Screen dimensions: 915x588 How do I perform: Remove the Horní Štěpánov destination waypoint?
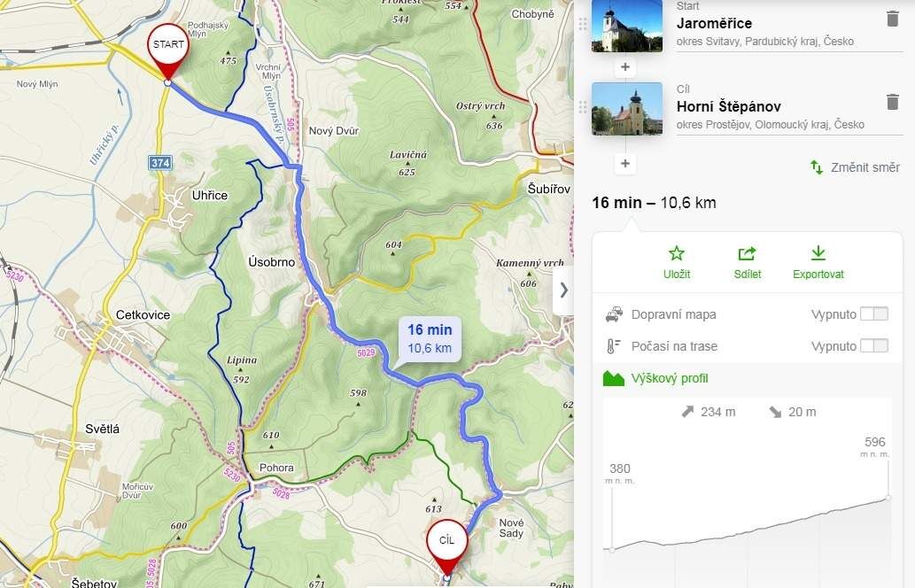tap(892, 102)
